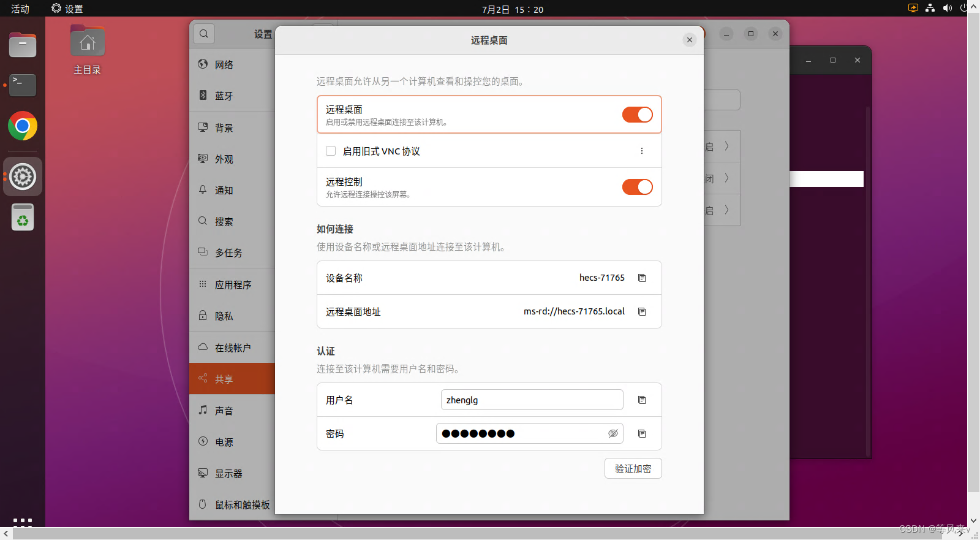Open 应用程序 settings panel
This screenshot has height=540, width=980.
tap(232, 284)
